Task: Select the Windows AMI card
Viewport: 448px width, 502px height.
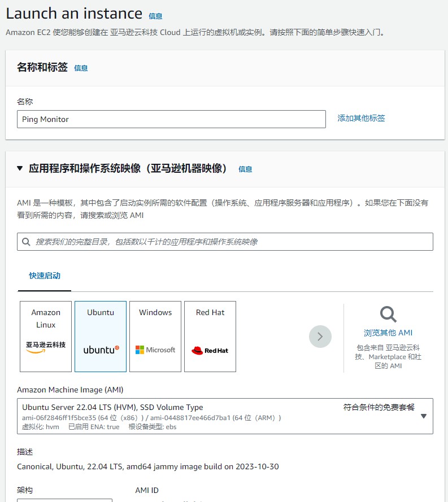Action: [155, 337]
